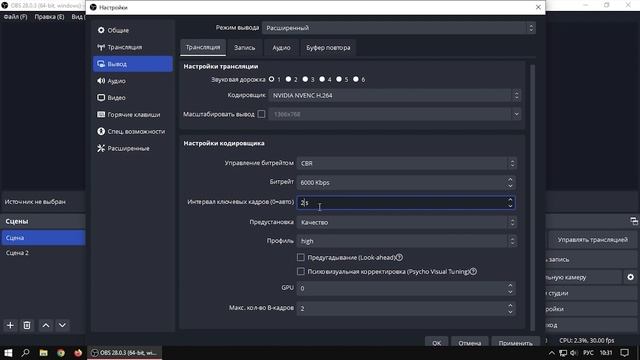Move scene down with the arrow icon
The image size is (640, 360).
[62, 325]
